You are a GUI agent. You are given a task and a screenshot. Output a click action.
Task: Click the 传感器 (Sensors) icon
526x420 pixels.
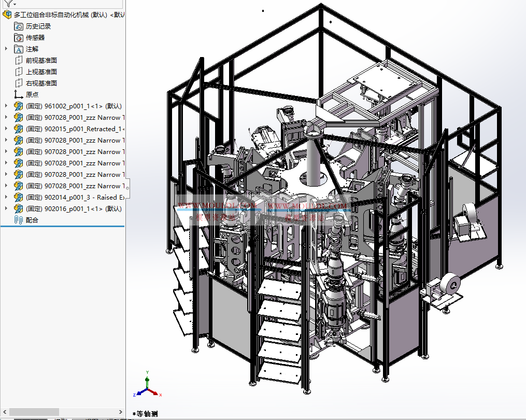pyautogui.click(x=19, y=37)
